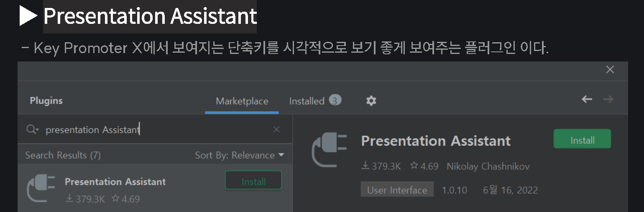Open the User Interface category tag
This screenshot has height=212, width=644.
[x=397, y=190]
